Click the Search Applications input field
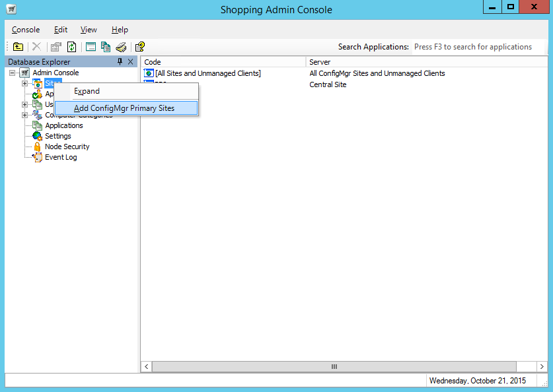The height and width of the screenshot is (392, 553). tap(478, 47)
